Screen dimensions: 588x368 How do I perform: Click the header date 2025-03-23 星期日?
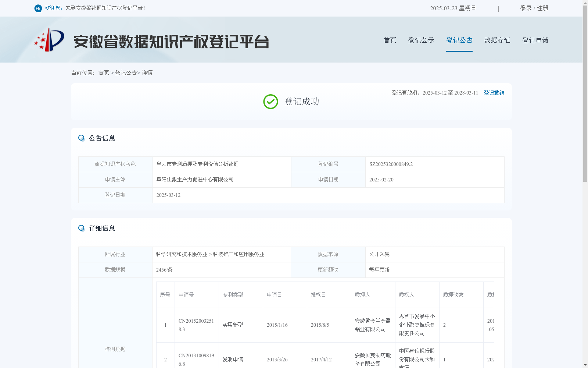[x=453, y=8]
